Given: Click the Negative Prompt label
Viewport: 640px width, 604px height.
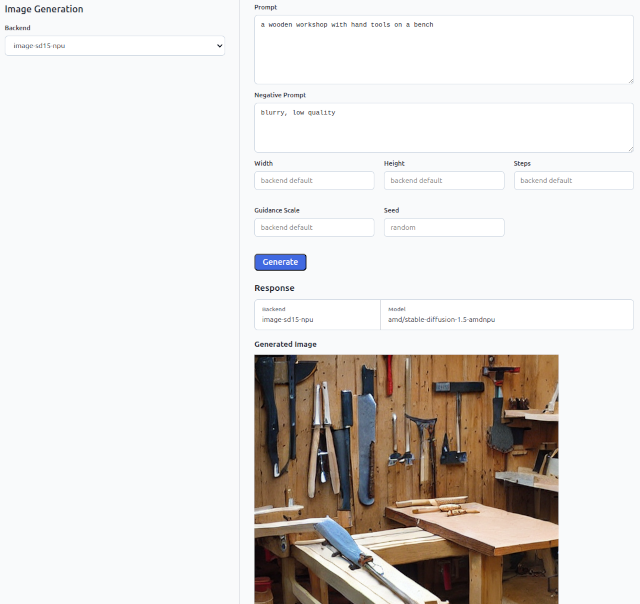Looking at the screenshot, I should point(280,95).
